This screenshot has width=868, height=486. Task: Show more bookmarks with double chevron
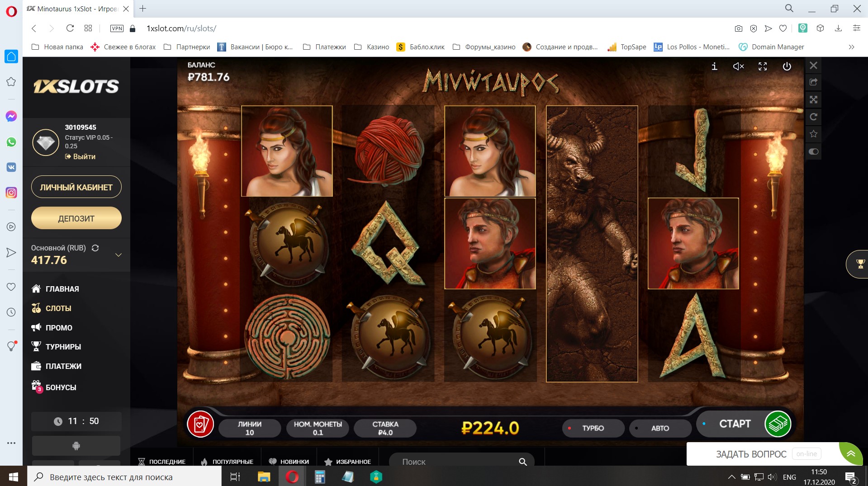(851, 47)
